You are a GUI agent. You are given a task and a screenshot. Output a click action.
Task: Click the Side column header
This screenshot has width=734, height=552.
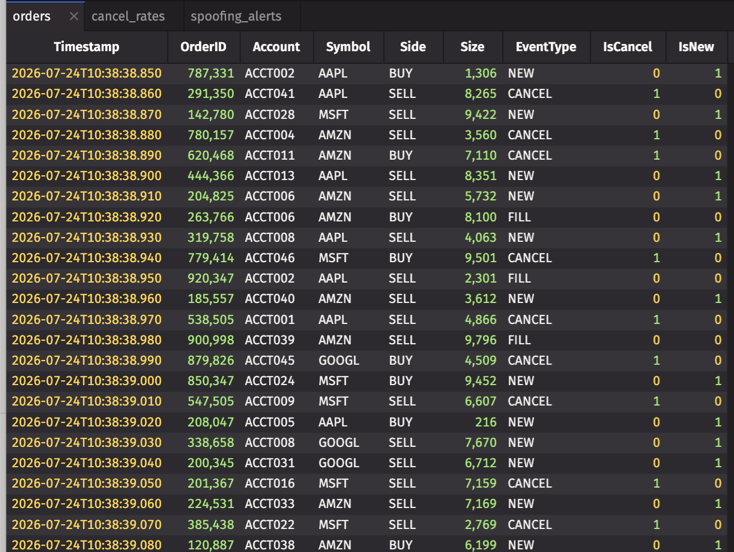click(x=413, y=47)
